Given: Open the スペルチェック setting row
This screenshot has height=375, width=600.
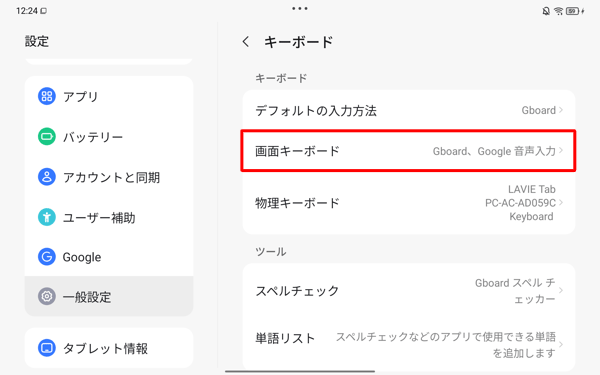Looking at the screenshot, I should [x=409, y=290].
